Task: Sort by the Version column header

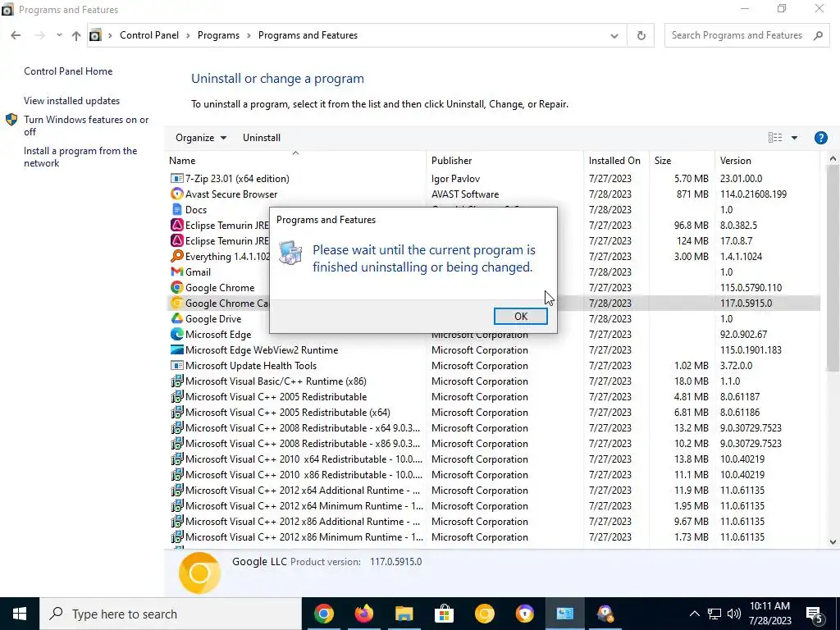Action: [x=767, y=160]
